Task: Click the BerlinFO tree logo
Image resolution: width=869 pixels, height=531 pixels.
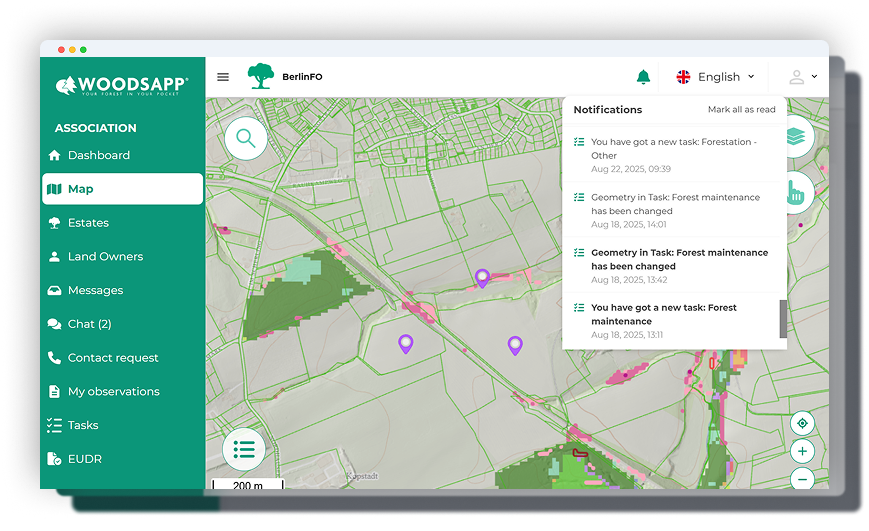Action: [x=261, y=77]
